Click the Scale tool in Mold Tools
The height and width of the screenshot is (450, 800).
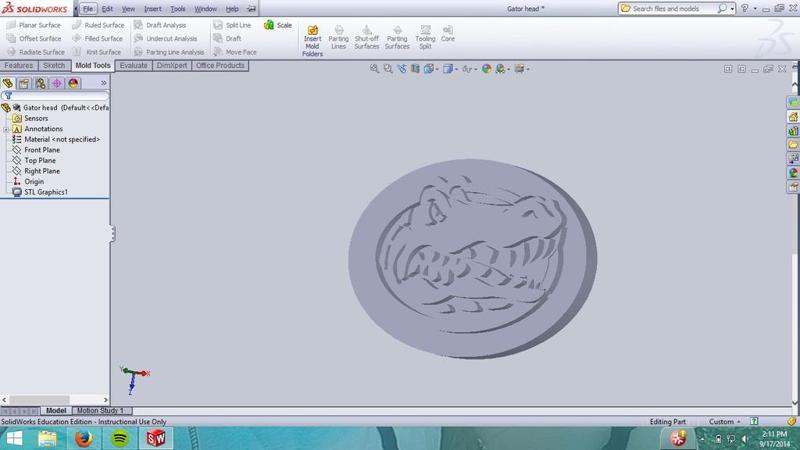[278, 25]
